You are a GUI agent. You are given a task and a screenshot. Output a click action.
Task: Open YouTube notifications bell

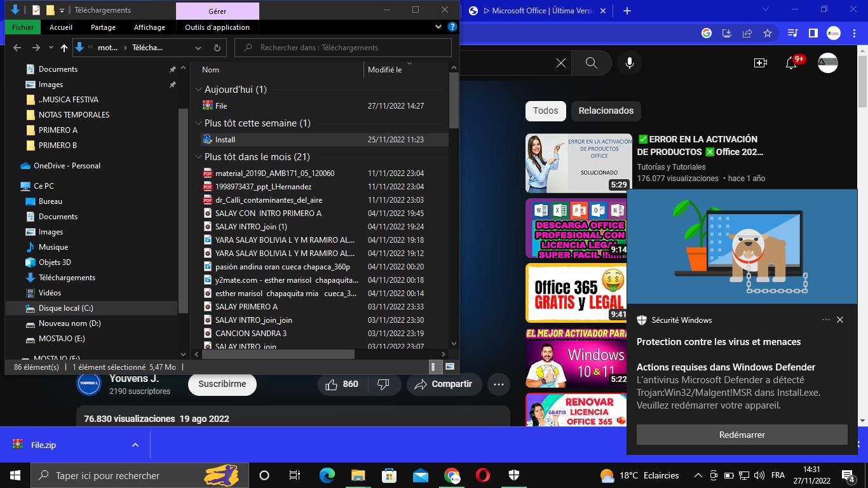(791, 63)
